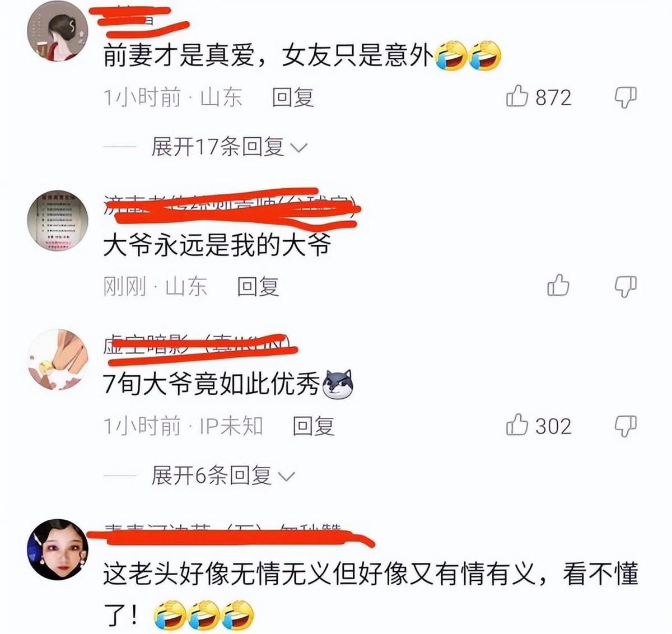This screenshot has height=634, width=672.
Task: Like the comment with 302 likes
Action: (517, 426)
